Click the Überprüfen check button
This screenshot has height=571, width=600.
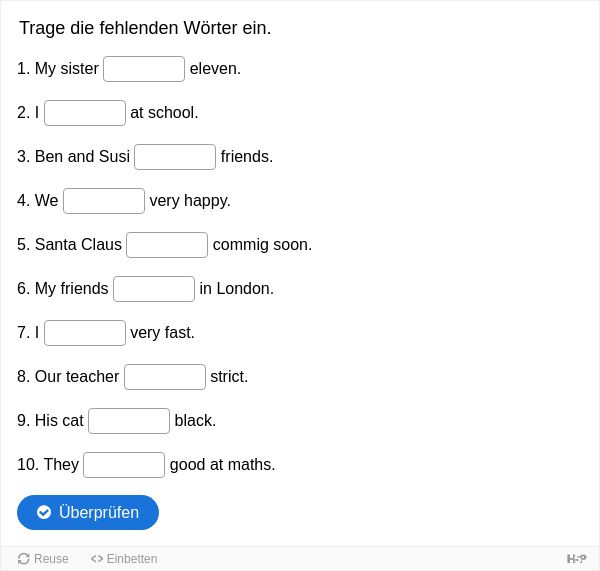(x=88, y=512)
